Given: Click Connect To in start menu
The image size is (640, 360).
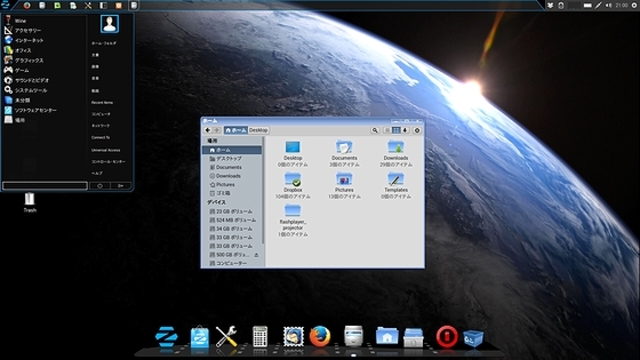Looking at the screenshot, I should coord(100,138).
